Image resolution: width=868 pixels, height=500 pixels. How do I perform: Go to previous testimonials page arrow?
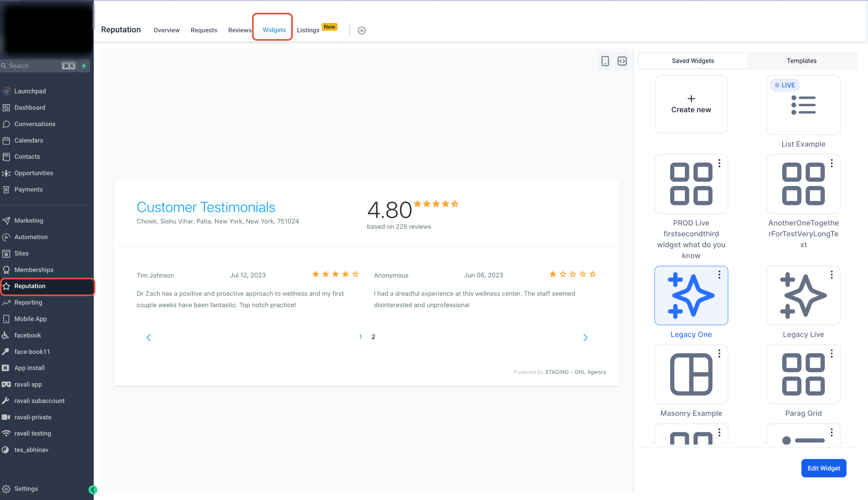[148, 338]
